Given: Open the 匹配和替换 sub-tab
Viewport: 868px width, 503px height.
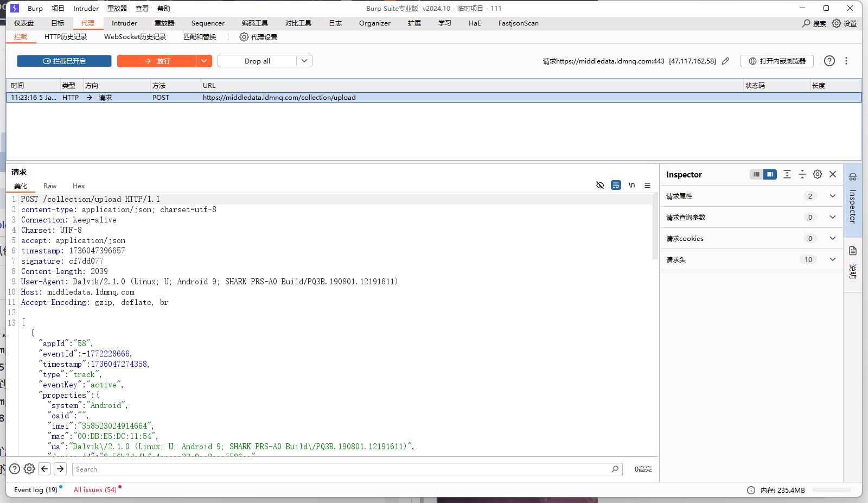Looking at the screenshot, I should coord(200,37).
